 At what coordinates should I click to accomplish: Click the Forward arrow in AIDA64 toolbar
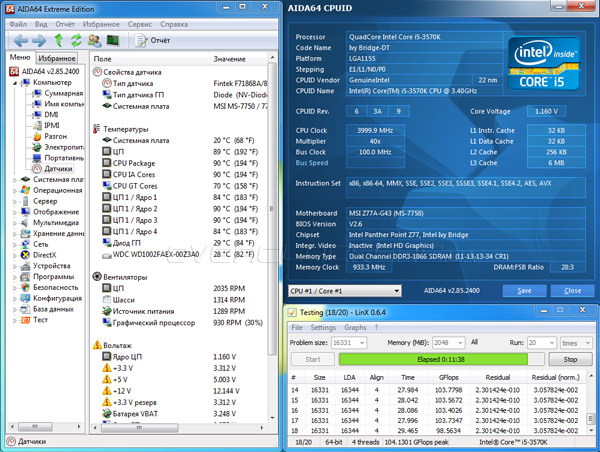click(x=39, y=40)
